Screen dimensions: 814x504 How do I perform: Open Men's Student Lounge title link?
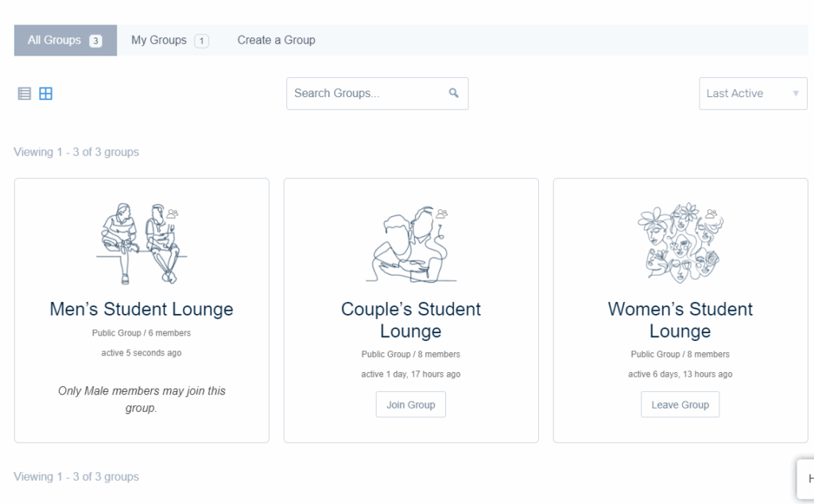[141, 309]
